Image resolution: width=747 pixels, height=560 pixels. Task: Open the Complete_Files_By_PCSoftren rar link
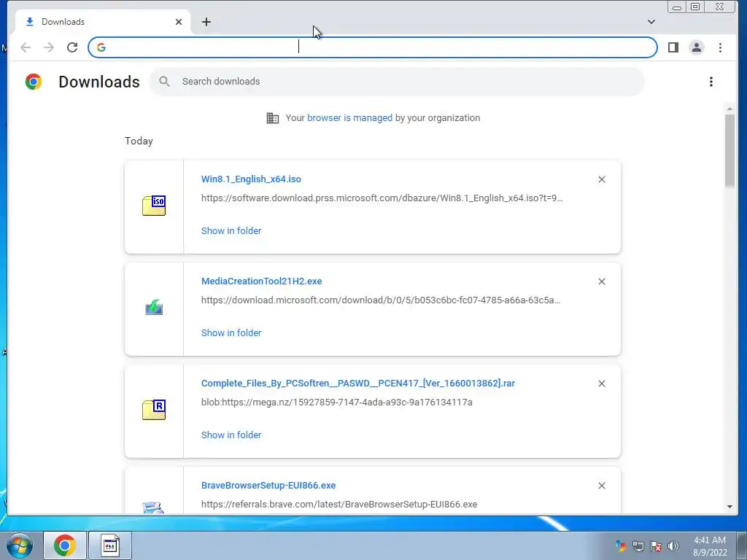357,384
